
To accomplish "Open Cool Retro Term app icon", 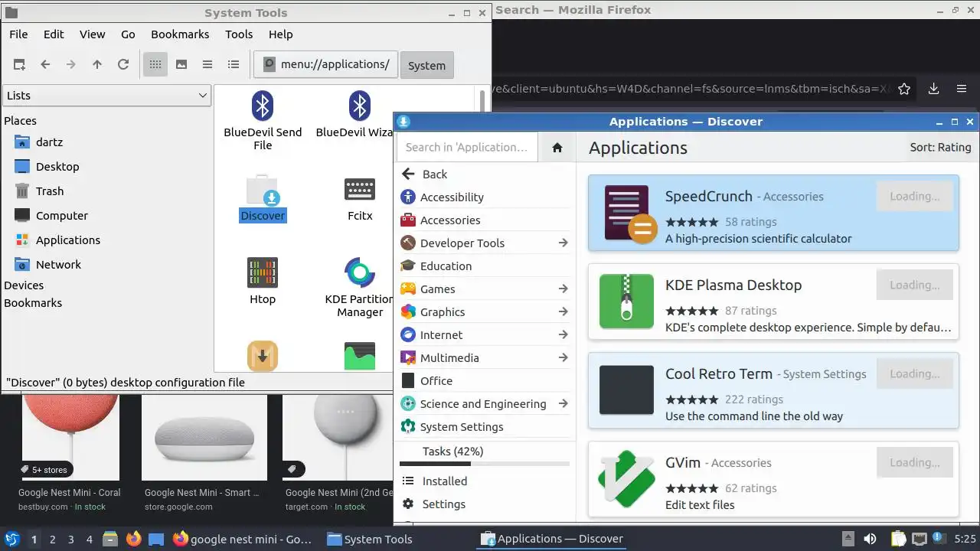I will tap(626, 390).
